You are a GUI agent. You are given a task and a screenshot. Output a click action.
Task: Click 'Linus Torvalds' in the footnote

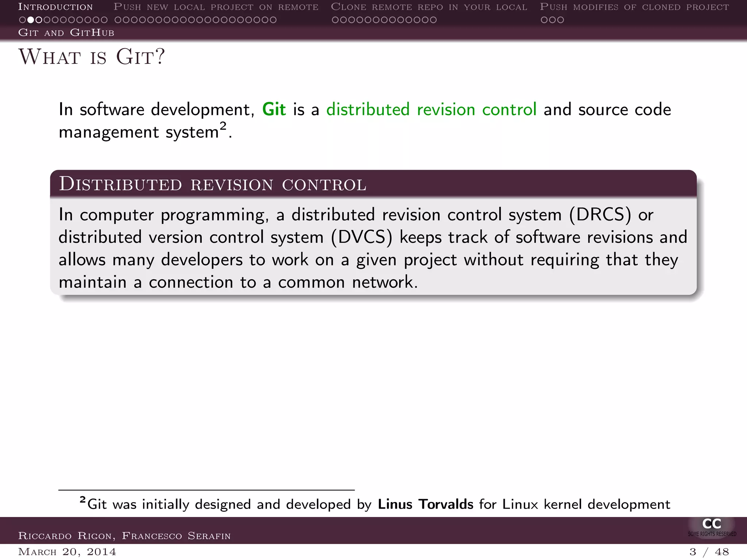(426, 504)
